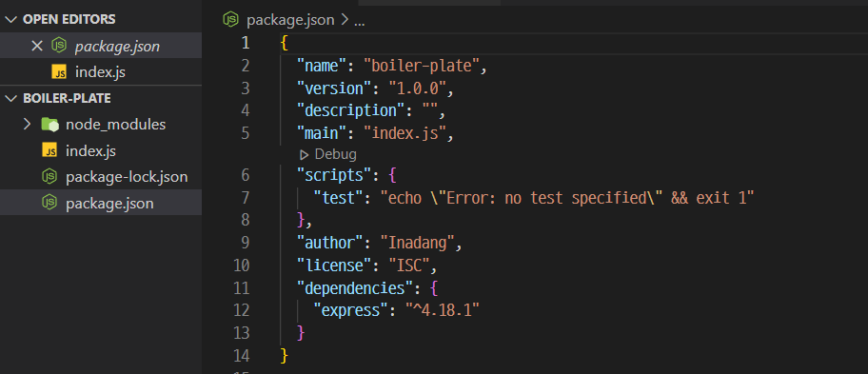Screen dimensions: 868x374
Task: Click opening brace on line 1
Action: pyautogui.click(x=285, y=43)
